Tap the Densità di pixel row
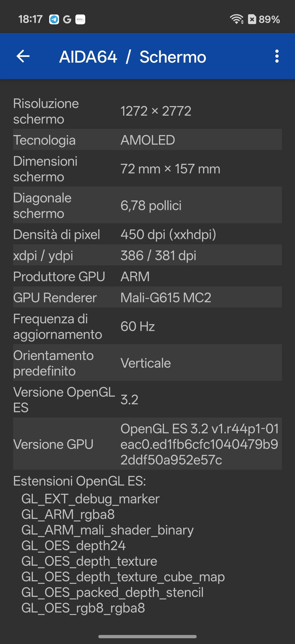Image resolution: width=295 pixels, height=644 pixels. pyautogui.click(x=147, y=234)
